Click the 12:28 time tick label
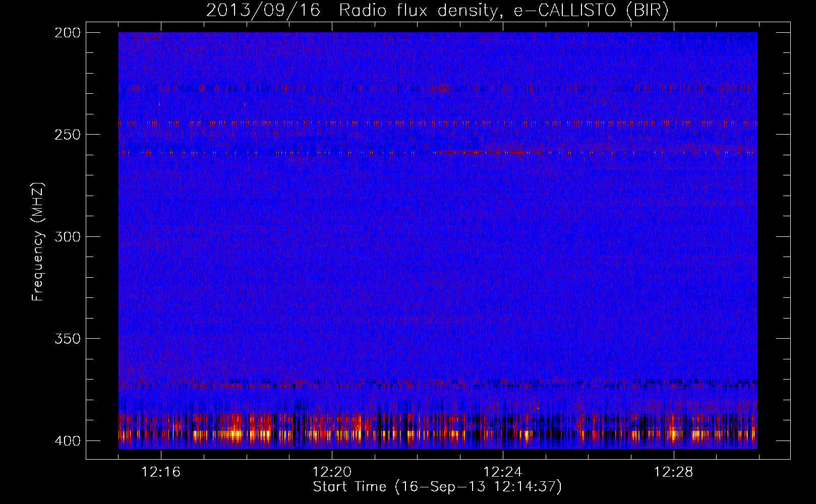The height and width of the screenshot is (504, 816). coord(674,472)
